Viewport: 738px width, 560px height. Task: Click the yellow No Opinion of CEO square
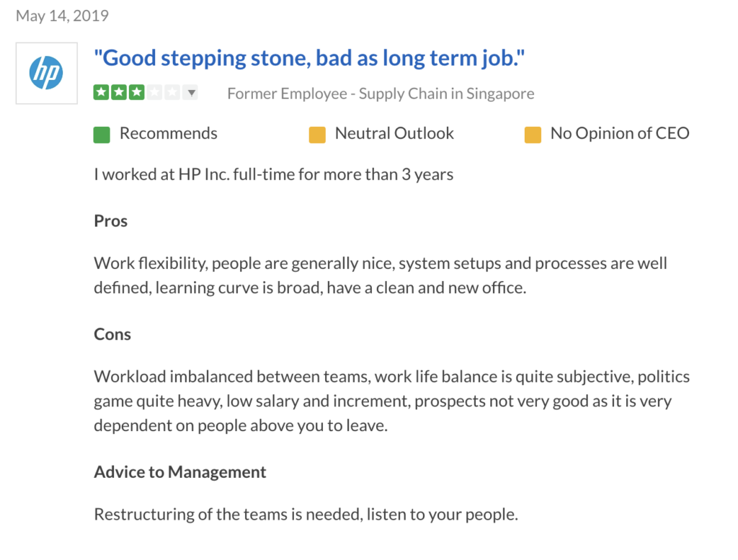tap(533, 134)
